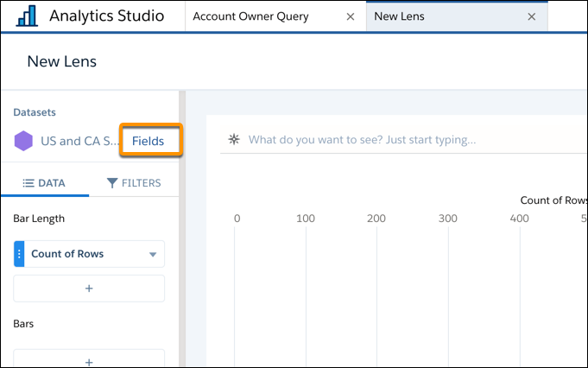Image resolution: width=588 pixels, height=368 pixels.
Task: Click the funnel filter icon
Action: pos(112,183)
